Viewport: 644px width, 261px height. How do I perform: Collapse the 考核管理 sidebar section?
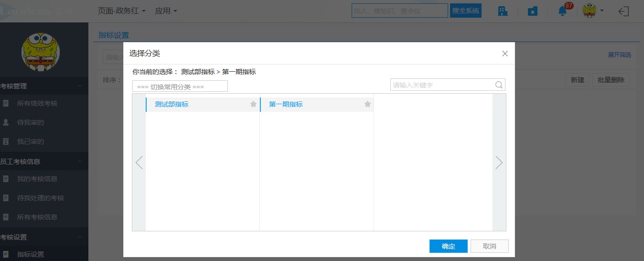80,86
